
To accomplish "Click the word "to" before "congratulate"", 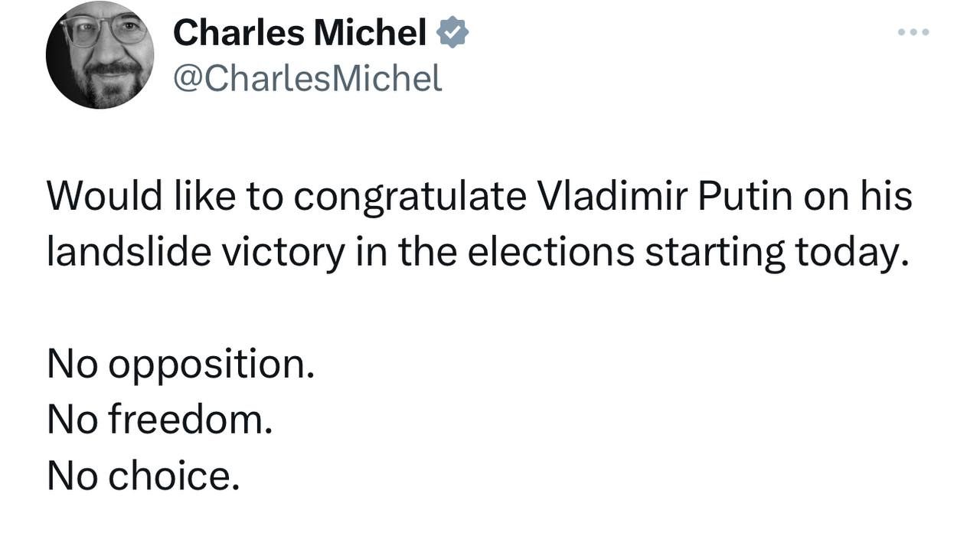I will click(263, 196).
